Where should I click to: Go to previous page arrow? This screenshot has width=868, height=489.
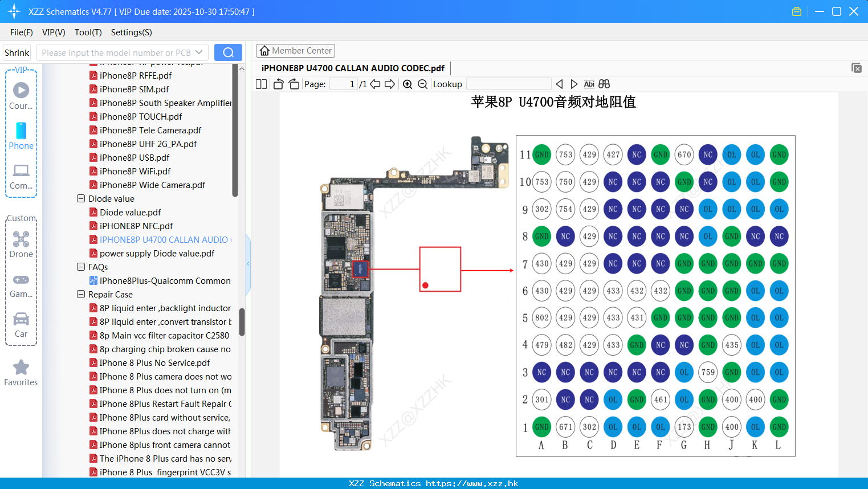pyautogui.click(x=375, y=84)
